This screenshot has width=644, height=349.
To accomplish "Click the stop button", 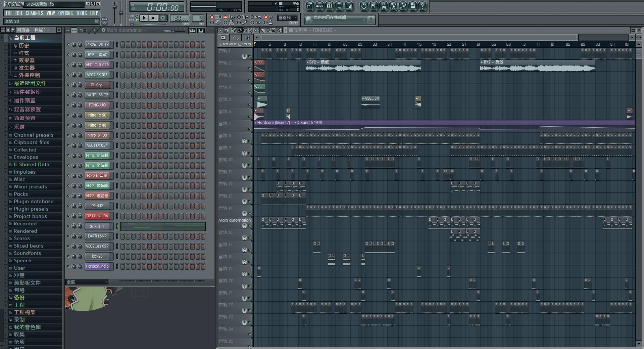I will (153, 18).
